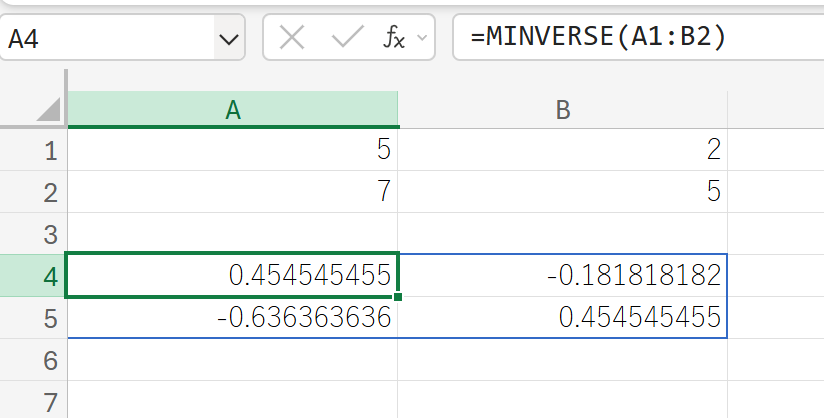Screen dimensions: 824x418
Task: Select column B header
Action: [562, 111]
